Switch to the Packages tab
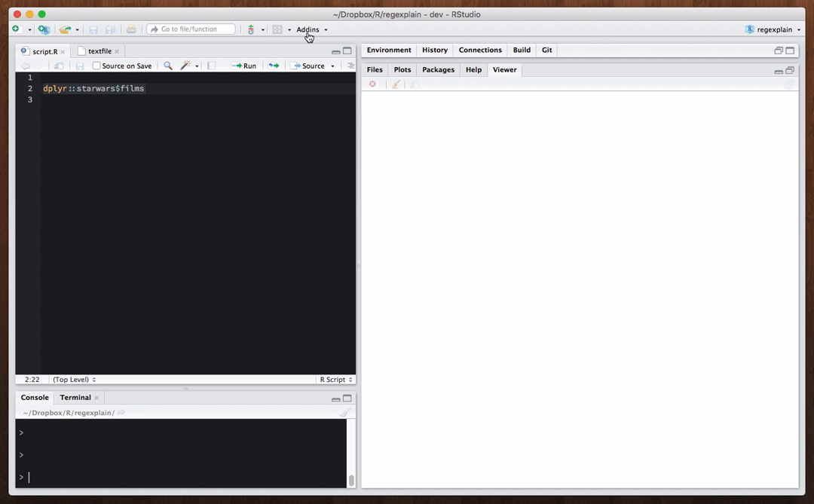This screenshot has height=504, width=814. click(438, 69)
